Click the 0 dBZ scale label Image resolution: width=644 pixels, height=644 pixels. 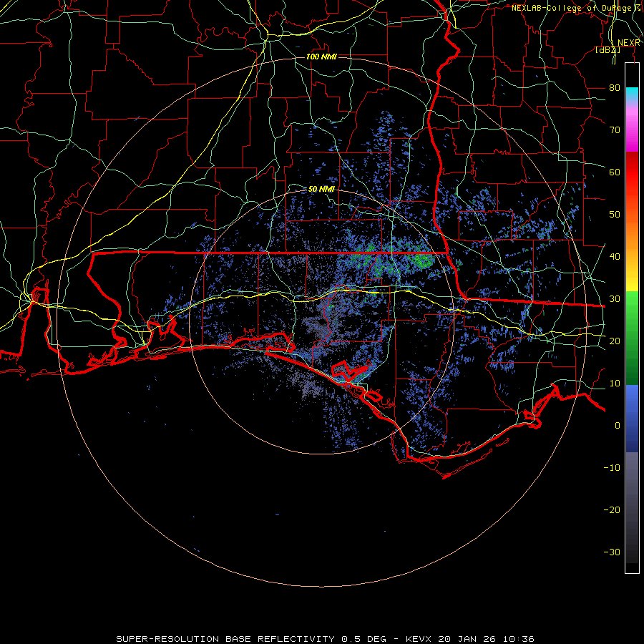tap(618, 426)
